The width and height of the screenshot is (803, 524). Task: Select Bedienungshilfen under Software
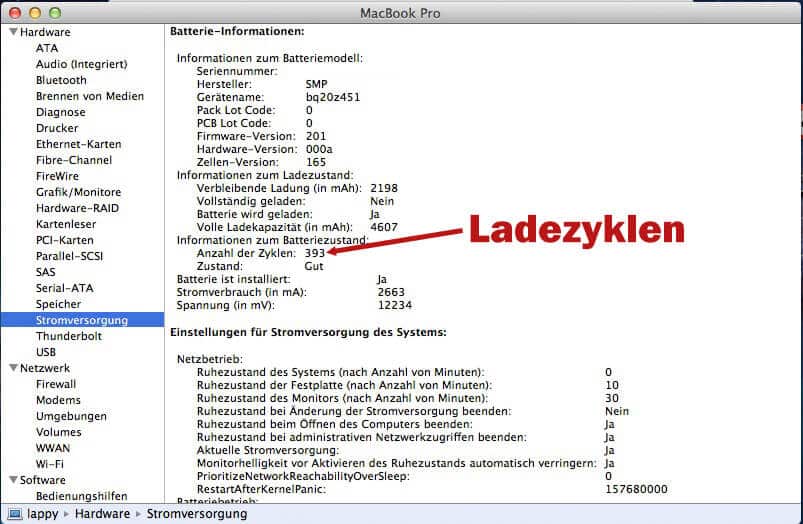(x=81, y=496)
